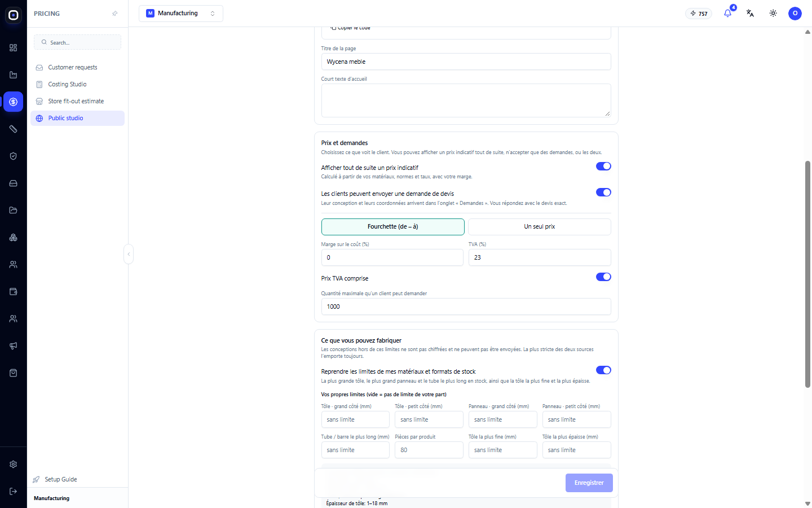Open the user avatar menu
This screenshot has width=812, height=508.
[795, 13]
